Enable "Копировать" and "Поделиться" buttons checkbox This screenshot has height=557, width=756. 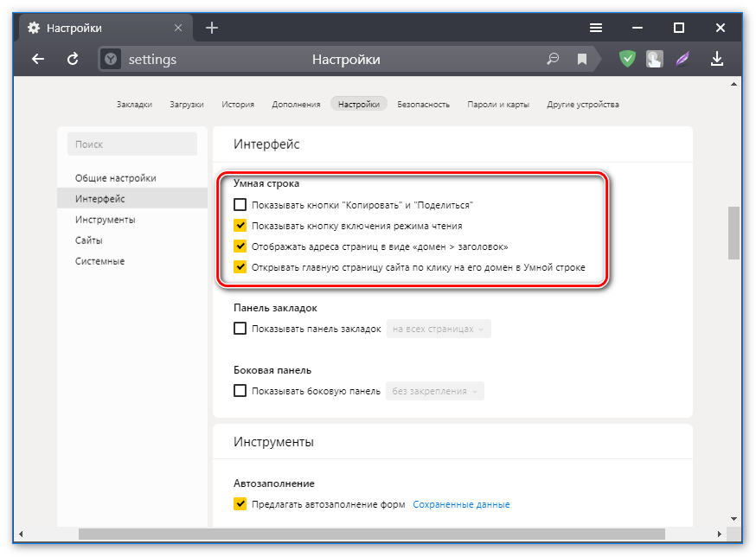(240, 205)
